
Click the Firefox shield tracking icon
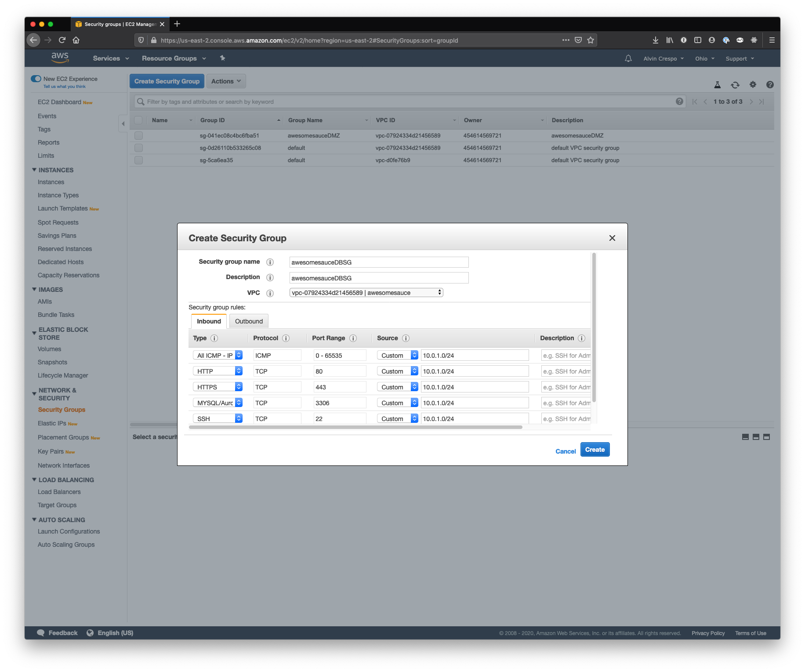(141, 40)
